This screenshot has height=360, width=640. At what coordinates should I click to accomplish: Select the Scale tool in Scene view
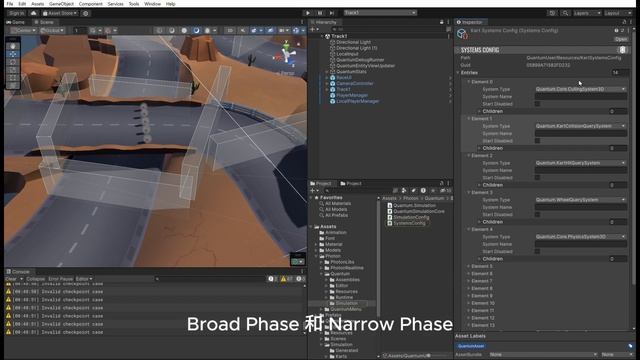click(x=13, y=69)
